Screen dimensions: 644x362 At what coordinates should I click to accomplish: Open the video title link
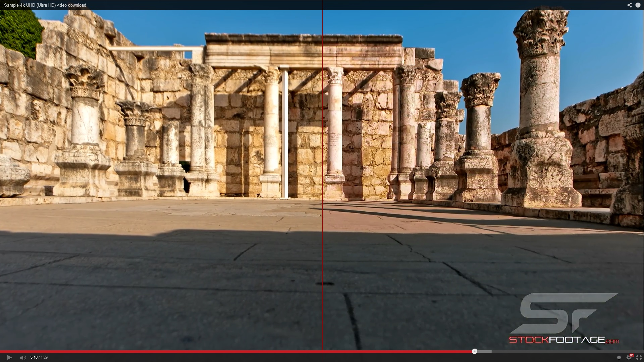tap(45, 5)
